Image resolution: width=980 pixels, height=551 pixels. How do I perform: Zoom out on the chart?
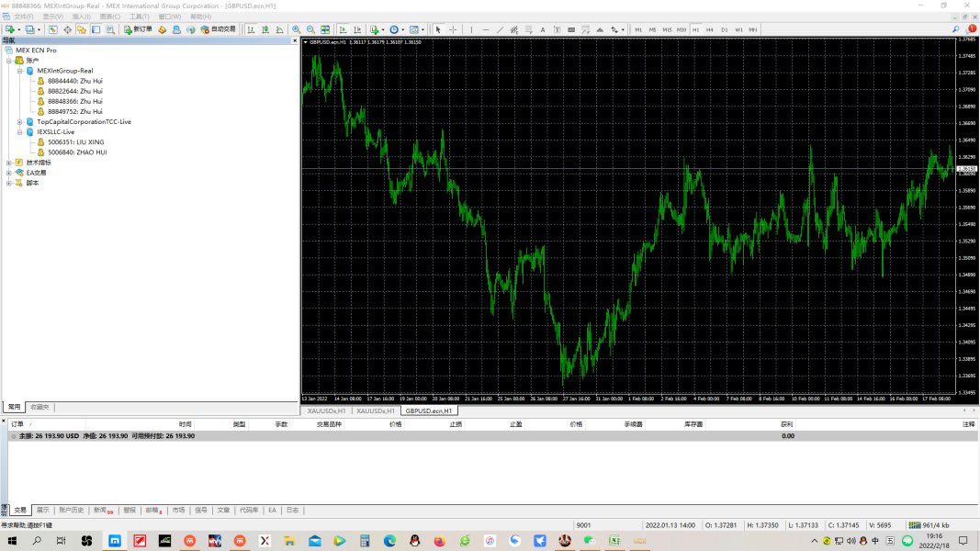[x=310, y=29]
